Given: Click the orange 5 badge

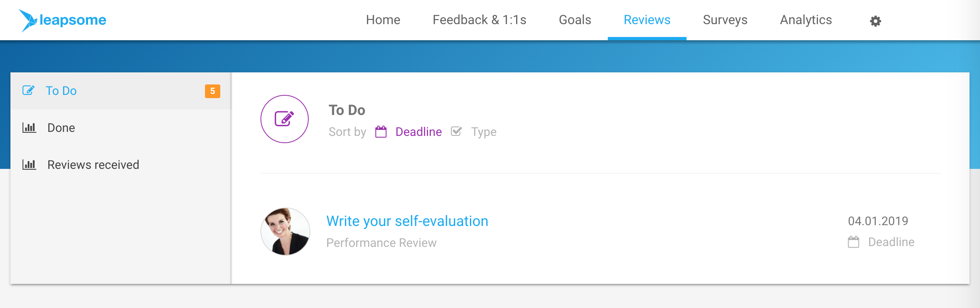Looking at the screenshot, I should pos(213,91).
